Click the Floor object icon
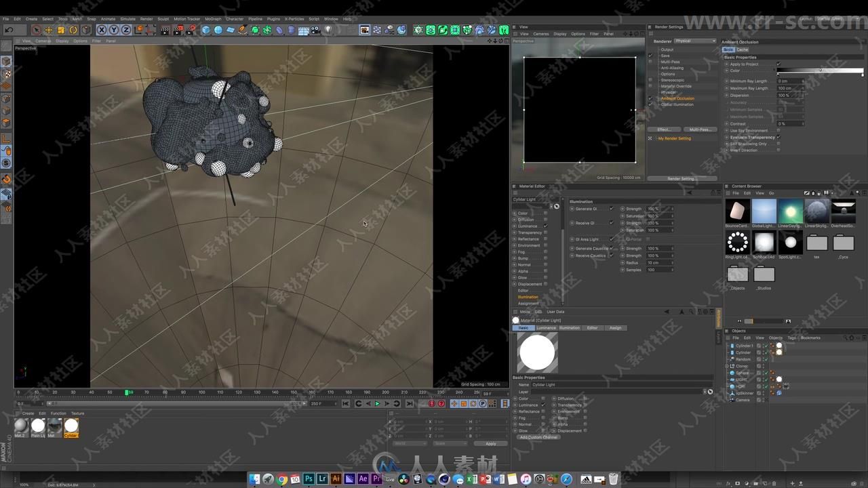Image resolution: width=868 pixels, height=488 pixels. pos(304,30)
